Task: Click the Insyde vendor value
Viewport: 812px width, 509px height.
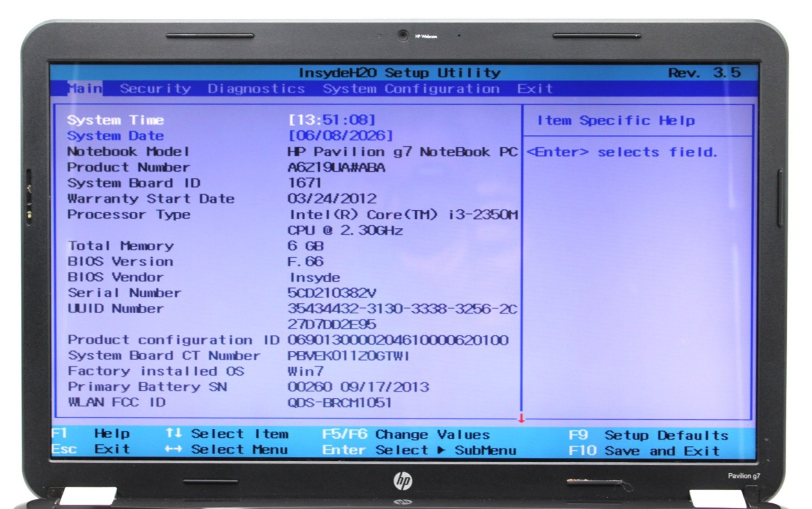Action: coord(315,278)
